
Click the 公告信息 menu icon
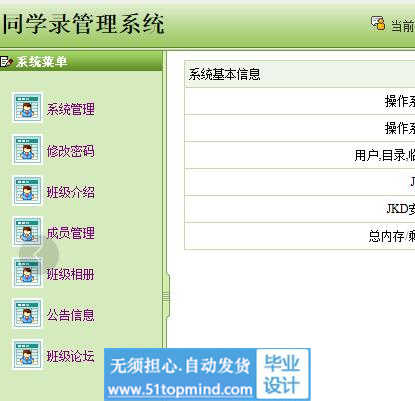click(x=27, y=314)
